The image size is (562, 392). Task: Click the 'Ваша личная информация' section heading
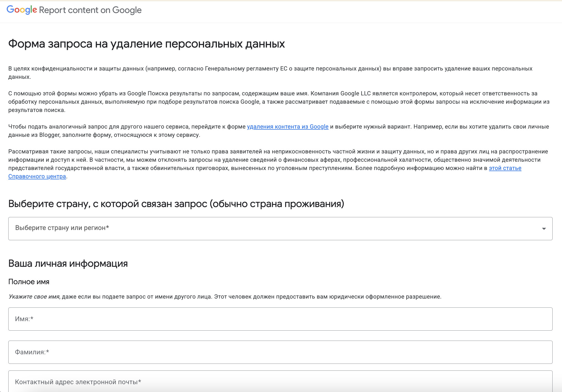click(x=68, y=263)
